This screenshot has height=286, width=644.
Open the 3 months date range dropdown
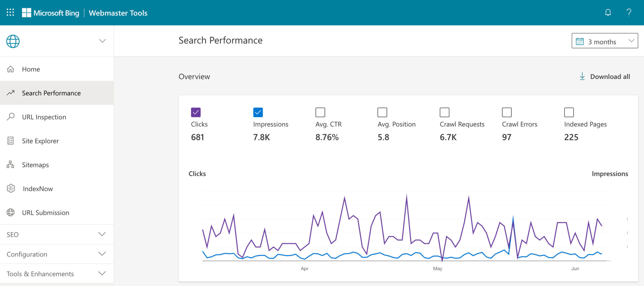coord(605,41)
